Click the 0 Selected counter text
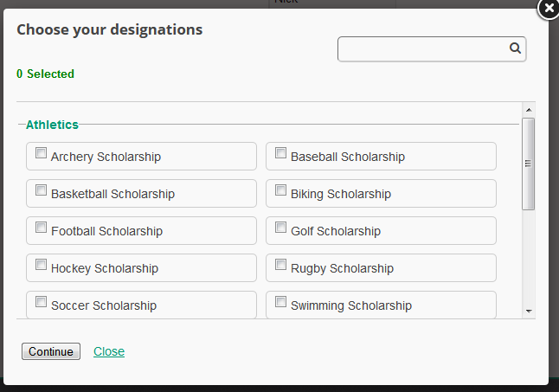The width and height of the screenshot is (559, 392). [x=45, y=74]
